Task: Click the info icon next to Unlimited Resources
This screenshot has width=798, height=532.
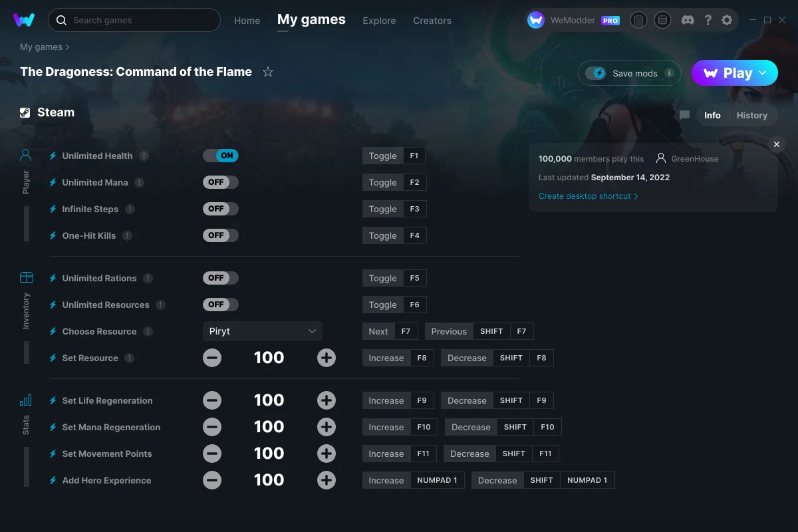Action: click(x=160, y=305)
